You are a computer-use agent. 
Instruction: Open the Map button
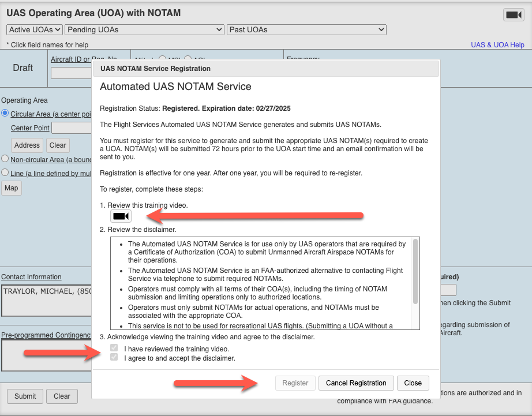coord(11,188)
